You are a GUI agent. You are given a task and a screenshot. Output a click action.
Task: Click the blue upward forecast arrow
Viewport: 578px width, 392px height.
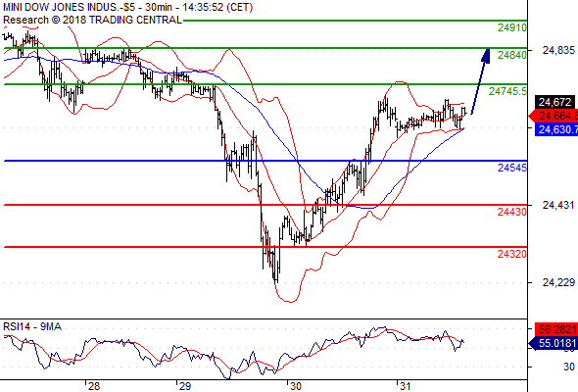(481, 81)
